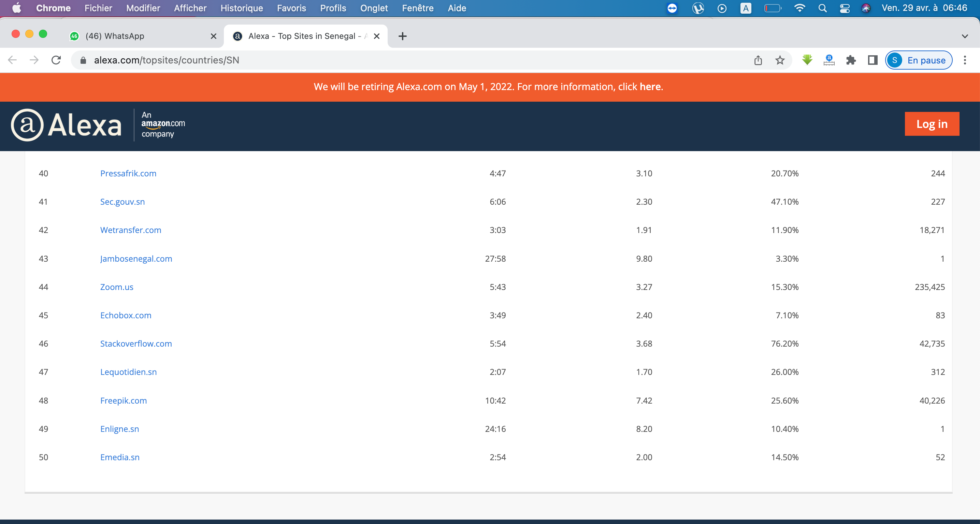Toggle the Chrome side panel

873,60
